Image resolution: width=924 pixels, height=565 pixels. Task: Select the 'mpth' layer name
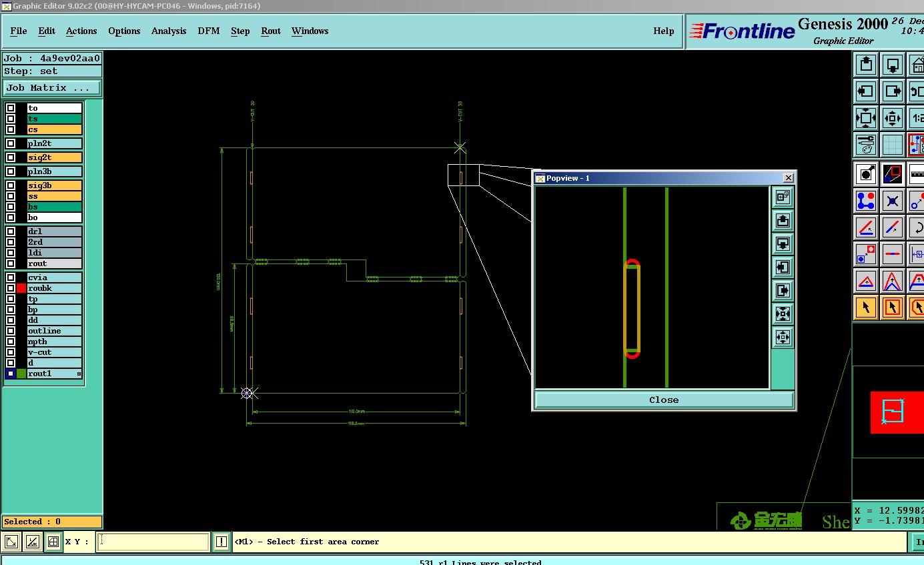click(55, 342)
